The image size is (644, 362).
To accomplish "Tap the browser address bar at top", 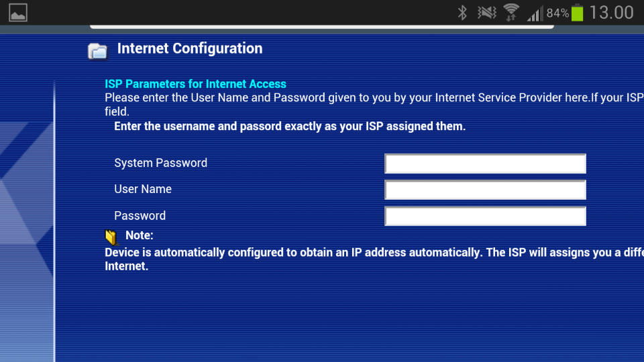I will click(322, 27).
